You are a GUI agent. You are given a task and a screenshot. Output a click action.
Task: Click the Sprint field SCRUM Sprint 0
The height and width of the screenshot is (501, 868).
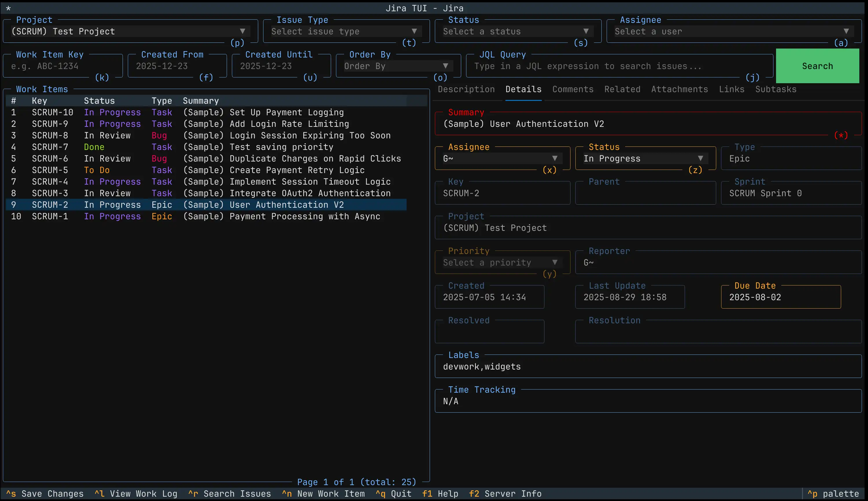point(791,193)
